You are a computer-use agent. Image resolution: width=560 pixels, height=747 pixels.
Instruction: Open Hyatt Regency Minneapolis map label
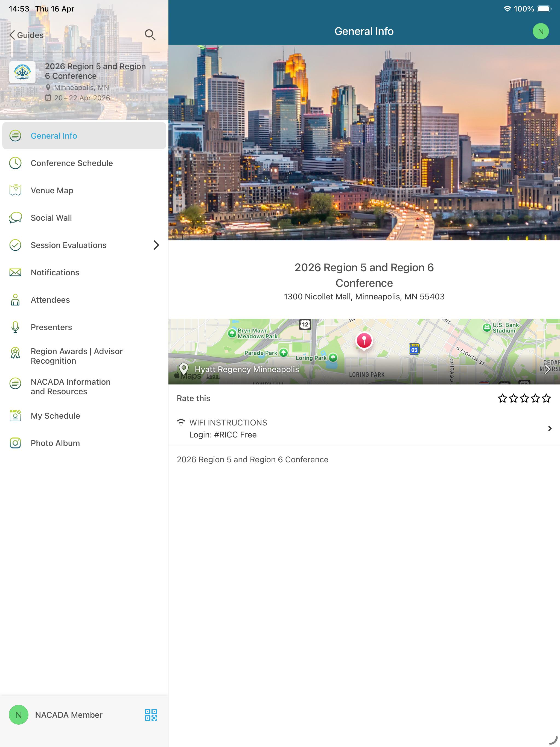tap(247, 369)
